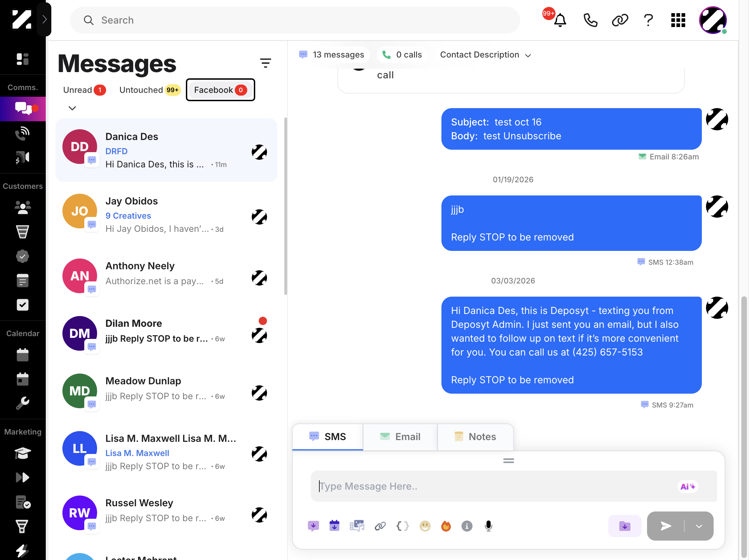This screenshot has height=560, width=749.
Task: Open the calls icon under Comms
Action: point(23,133)
